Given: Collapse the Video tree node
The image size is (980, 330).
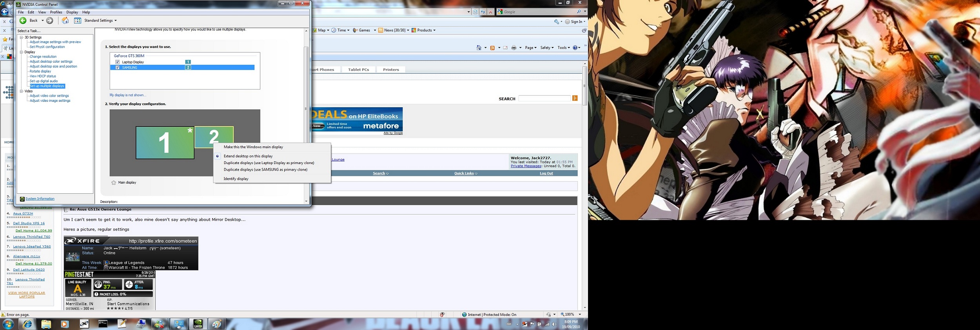Looking at the screenshot, I should click(x=22, y=91).
